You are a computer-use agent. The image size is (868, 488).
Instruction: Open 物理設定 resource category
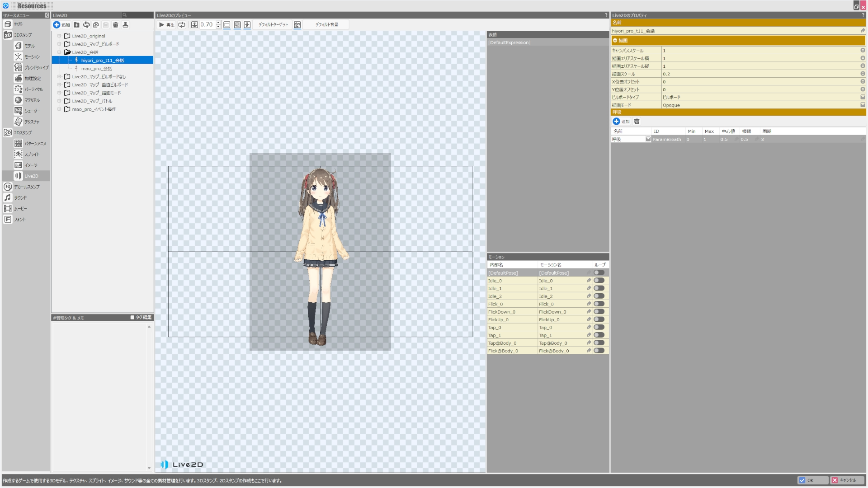click(28, 79)
